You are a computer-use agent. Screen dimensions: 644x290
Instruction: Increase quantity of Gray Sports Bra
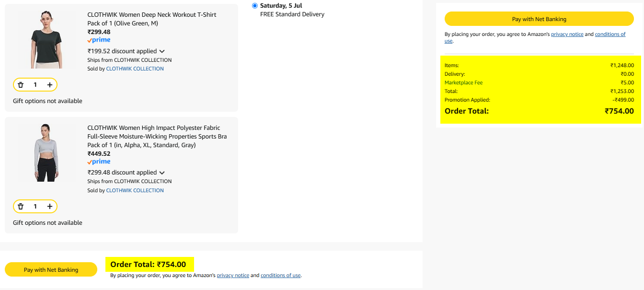pos(50,207)
